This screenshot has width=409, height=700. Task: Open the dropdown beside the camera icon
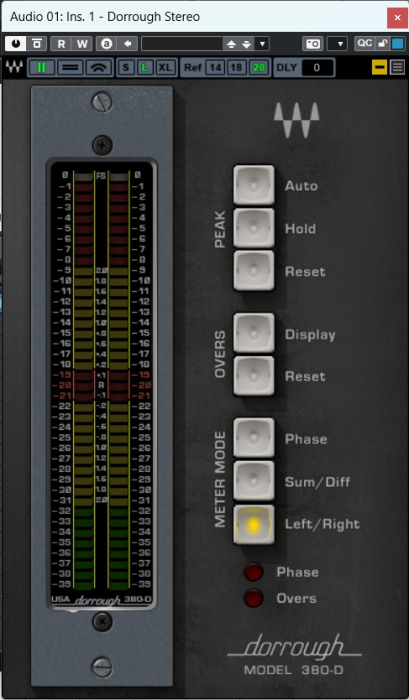[338, 43]
